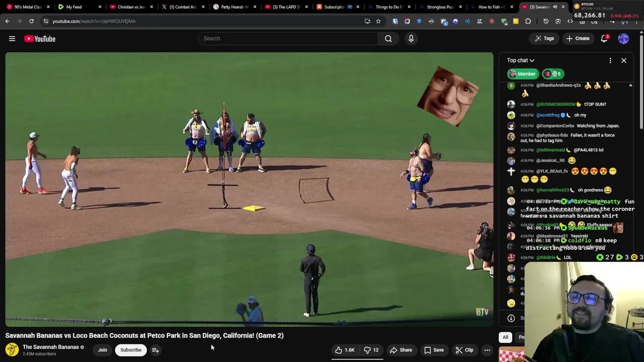Viewport: 644px width, 362px height.
Task: Open the chat info circle icon
Action: [511, 318]
